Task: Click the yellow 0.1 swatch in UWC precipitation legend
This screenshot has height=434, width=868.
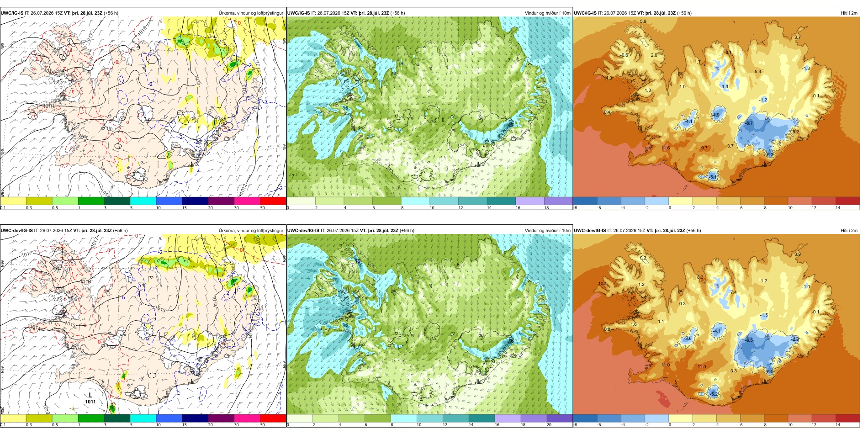Action: point(13,201)
